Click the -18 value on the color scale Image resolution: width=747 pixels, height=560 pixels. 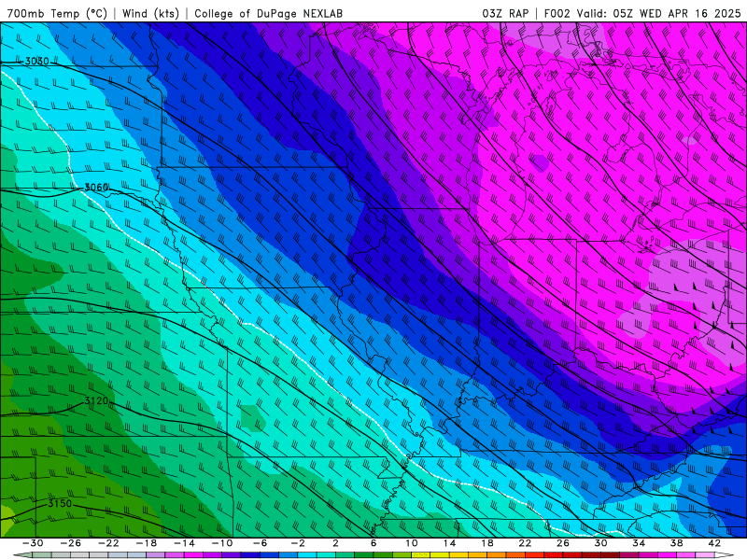147,543
